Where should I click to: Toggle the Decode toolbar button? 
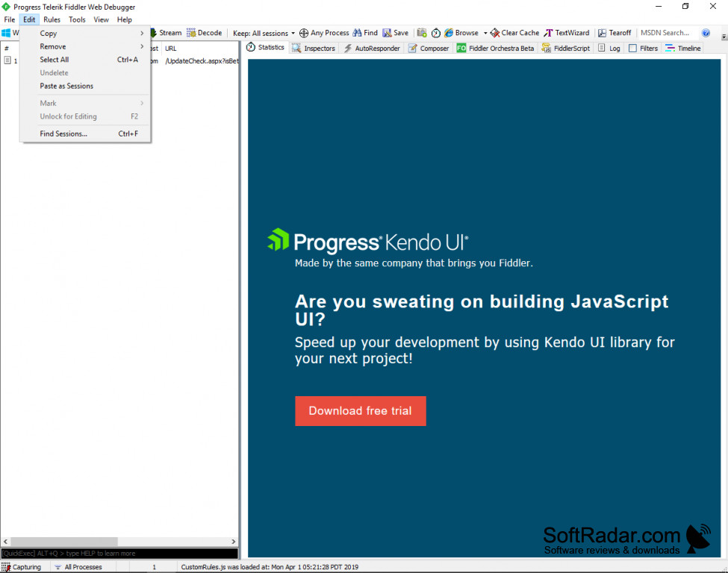(205, 33)
